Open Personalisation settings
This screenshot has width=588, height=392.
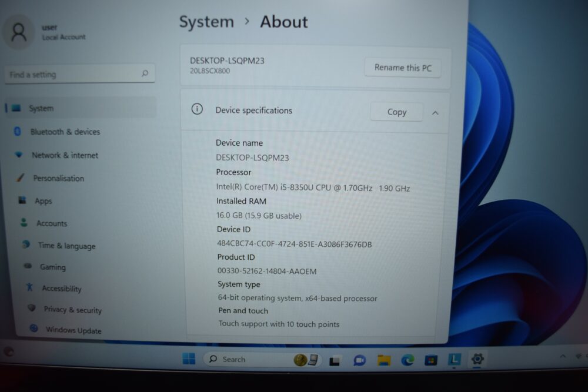pyautogui.click(x=58, y=179)
